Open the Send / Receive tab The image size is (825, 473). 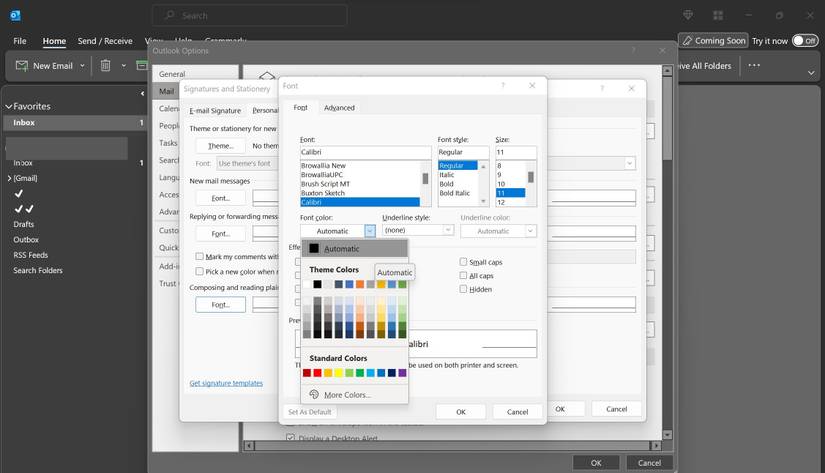[105, 41]
